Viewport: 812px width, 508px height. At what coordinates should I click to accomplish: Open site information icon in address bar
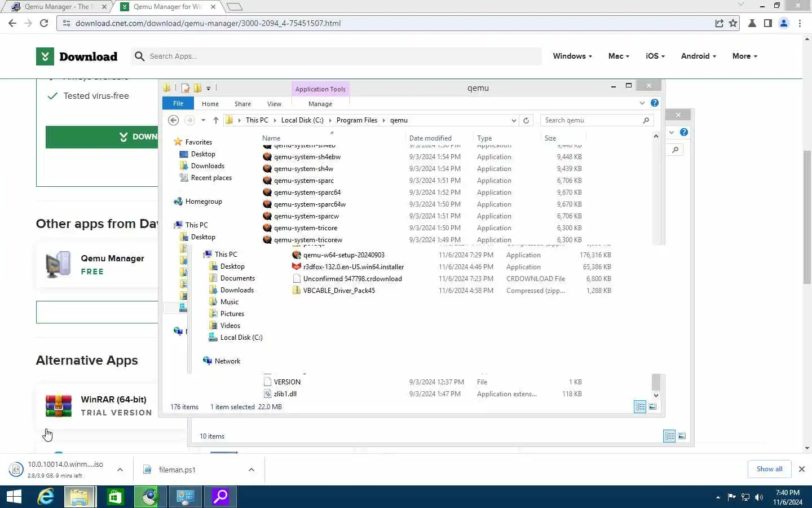coord(66,23)
